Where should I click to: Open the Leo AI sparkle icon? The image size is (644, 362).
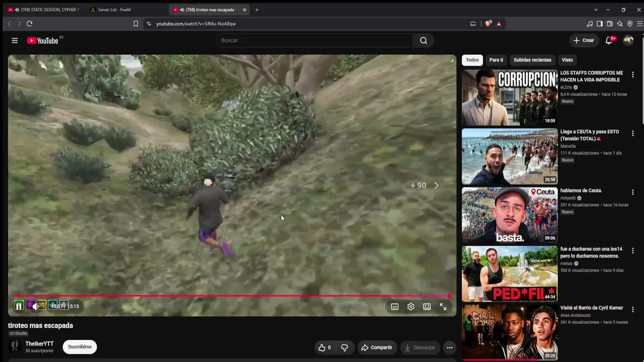pos(620,24)
